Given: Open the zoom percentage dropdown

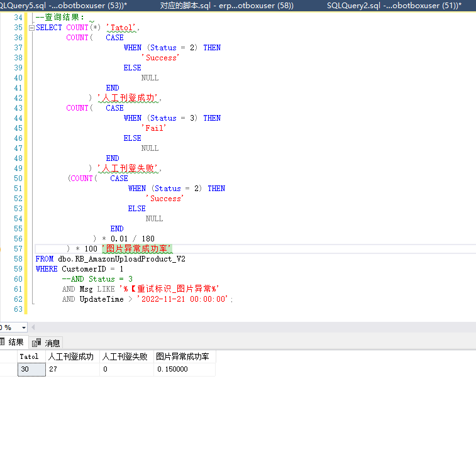Looking at the screenshot, I should click(24, 328).
